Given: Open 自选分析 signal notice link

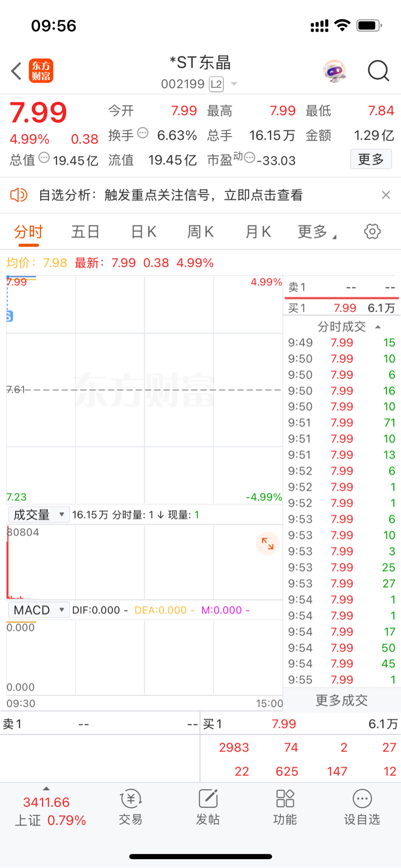Looking at the screenshot, I should (x=171, y=195).
